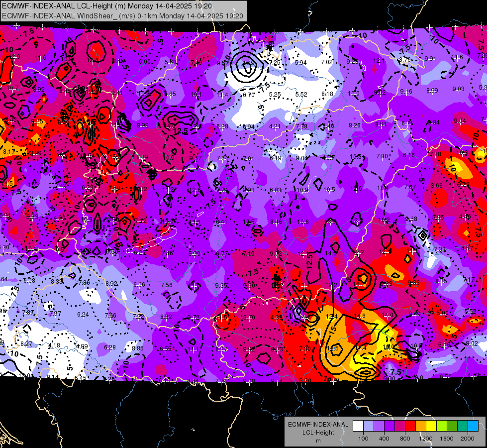Click the 6.94 grid value

click(x=248, y=127)
